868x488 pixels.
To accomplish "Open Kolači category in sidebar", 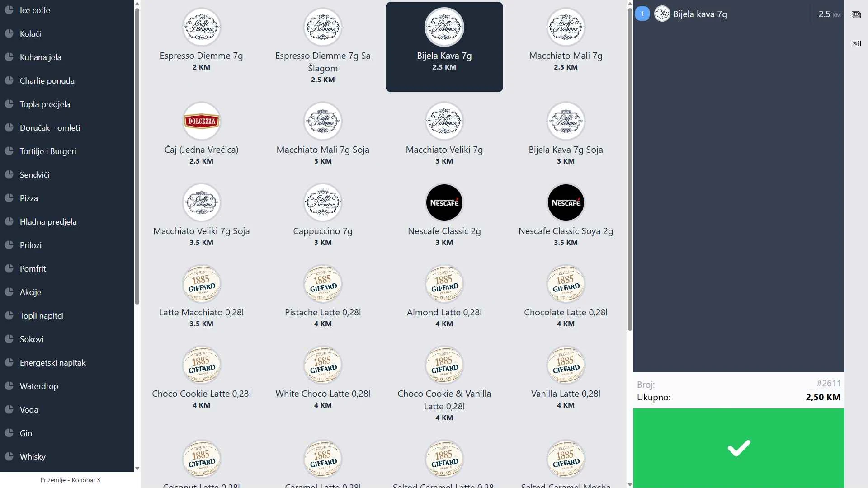I will click(x=30, y=34).
